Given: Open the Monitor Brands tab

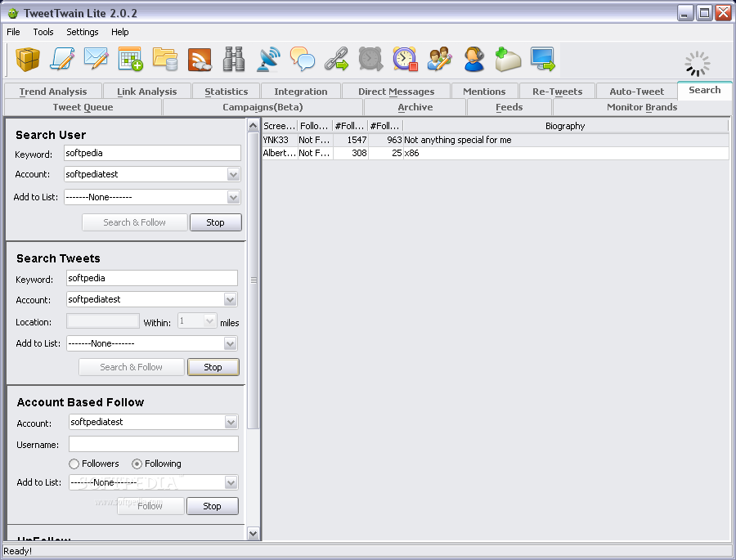Looking at the screenshot, I should (x=642, y=107).
